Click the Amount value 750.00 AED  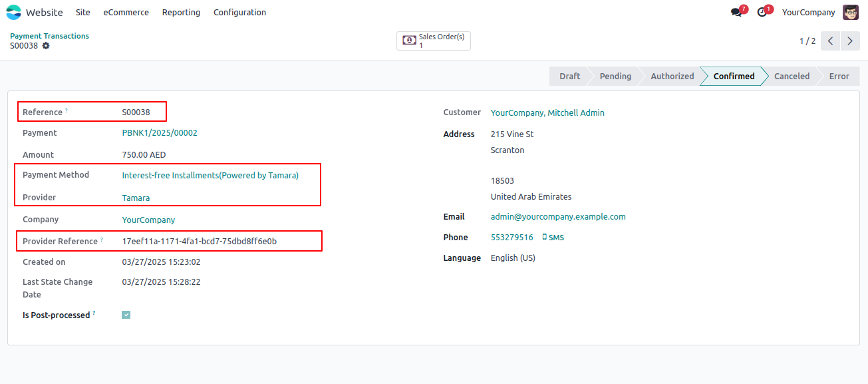[144, 155]
